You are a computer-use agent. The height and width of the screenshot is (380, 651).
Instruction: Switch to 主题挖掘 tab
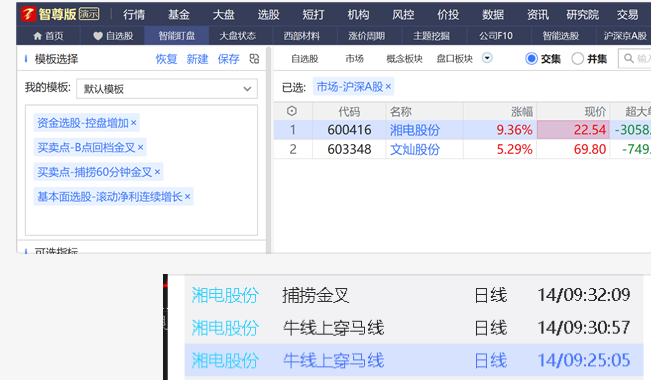click(x=431, y=36)
